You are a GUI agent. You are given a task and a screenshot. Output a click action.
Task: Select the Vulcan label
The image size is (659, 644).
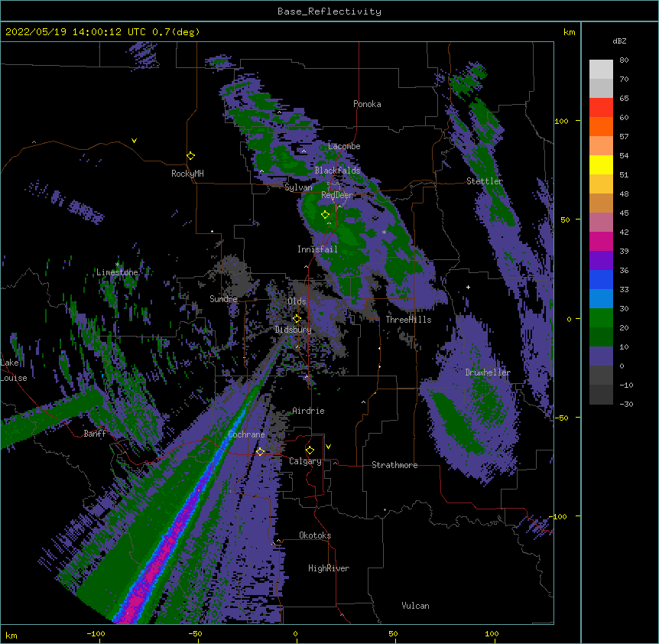click(415, 606)
